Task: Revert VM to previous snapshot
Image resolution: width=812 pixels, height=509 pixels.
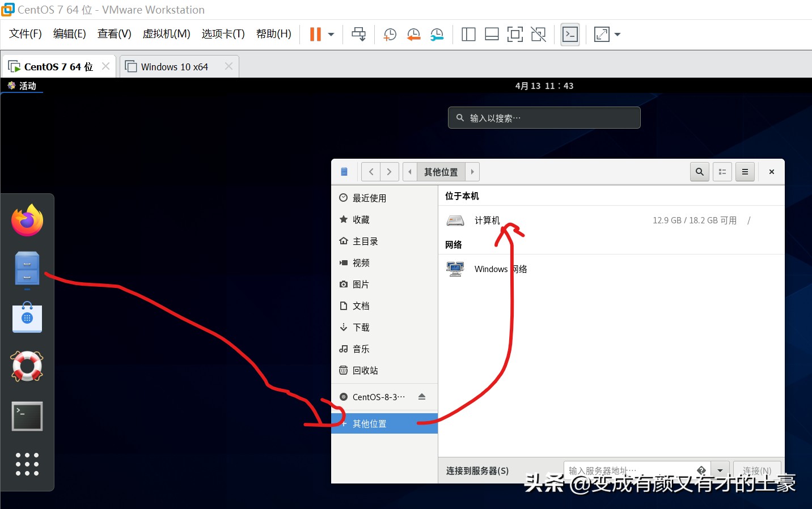Action: point(413,35)
